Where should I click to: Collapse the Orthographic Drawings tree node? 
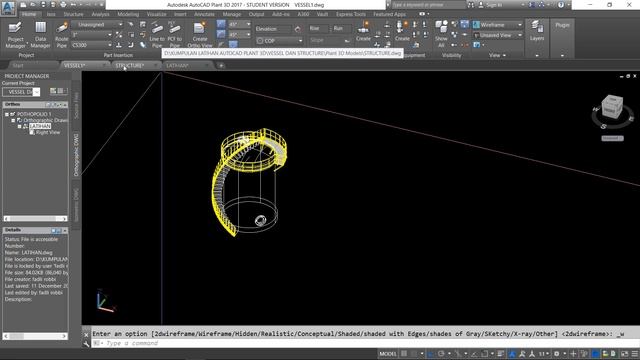coord(13,120)
